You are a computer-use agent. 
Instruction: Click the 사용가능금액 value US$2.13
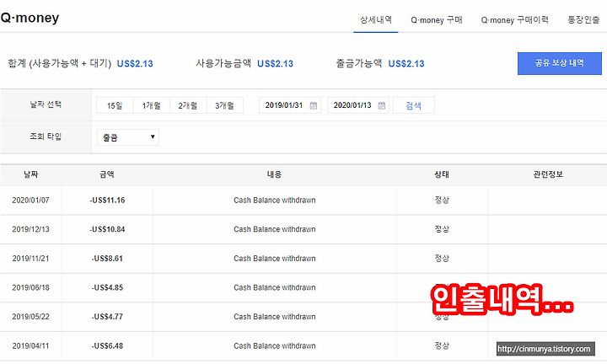coord(275,64)
